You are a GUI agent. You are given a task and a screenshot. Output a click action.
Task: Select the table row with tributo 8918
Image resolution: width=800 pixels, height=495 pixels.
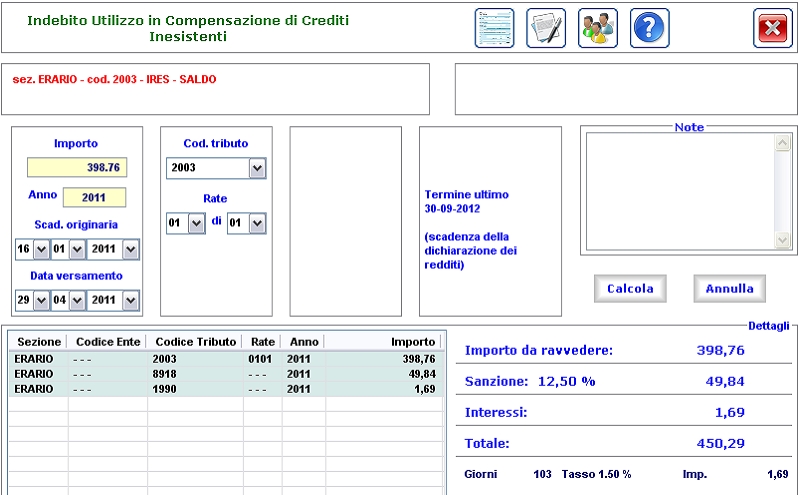(226, 374)
